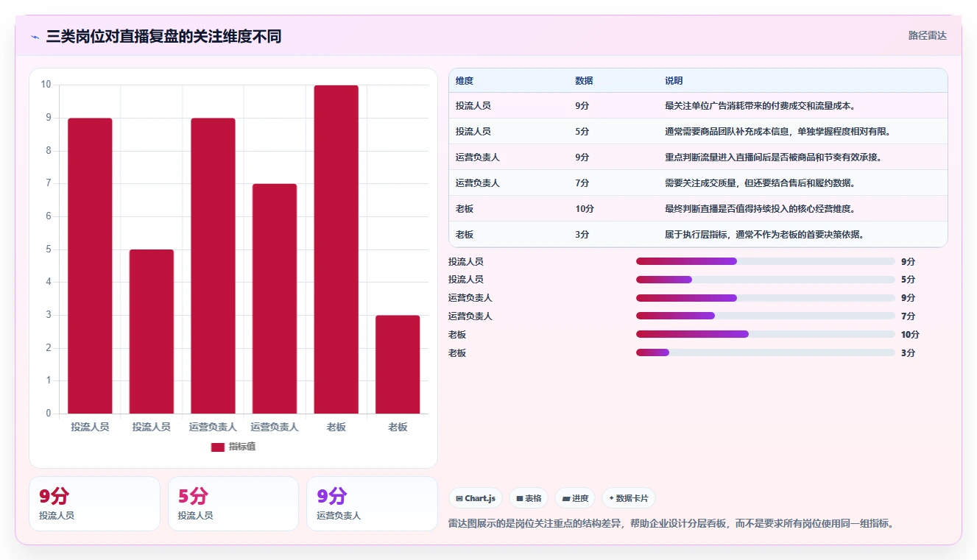Click the y-axis label 0
This screenshot has height=560, width=977.
(x=49, y=414)
